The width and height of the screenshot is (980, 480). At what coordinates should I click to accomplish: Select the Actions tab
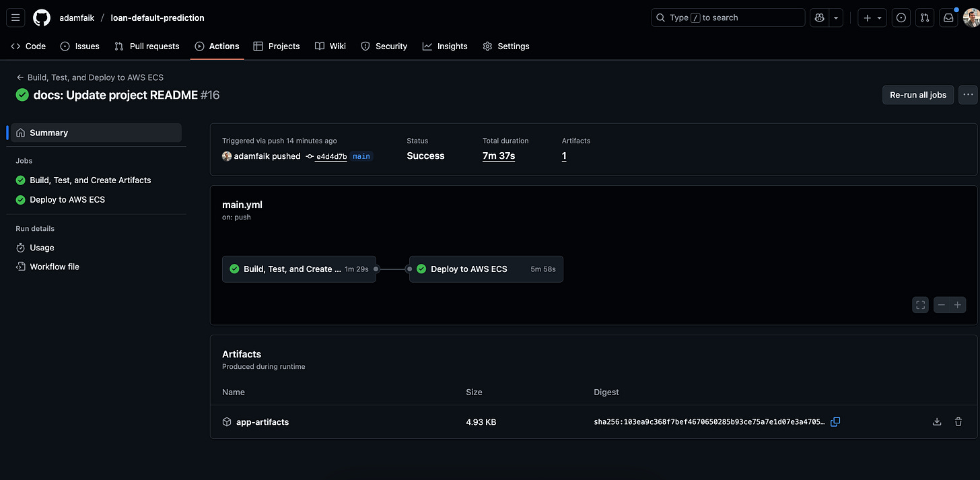point(217,46)
